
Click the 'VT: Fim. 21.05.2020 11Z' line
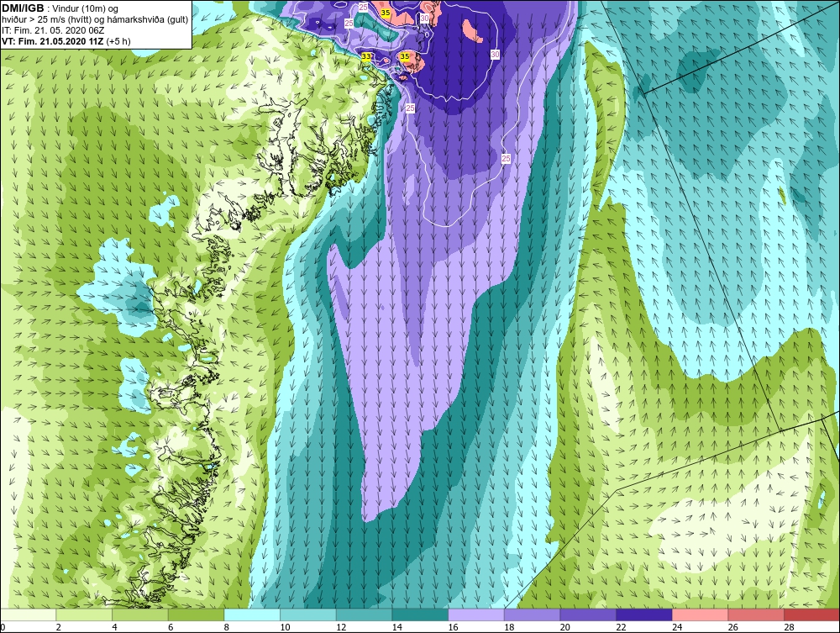tap(52, 40)
